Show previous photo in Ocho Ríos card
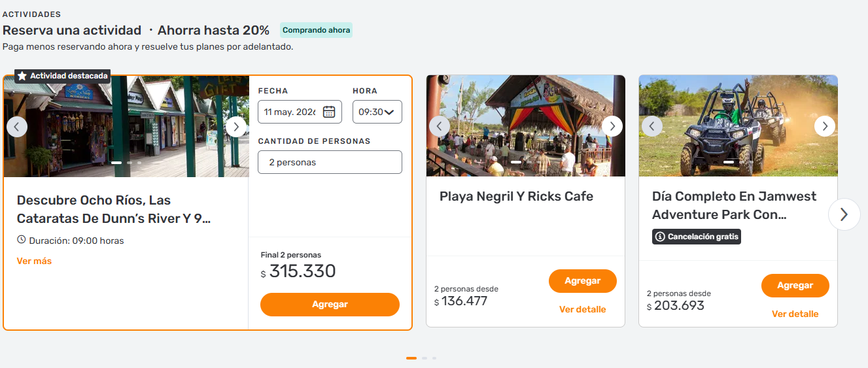Viewport: 868px width, 368px height. [x=17, y=126]
